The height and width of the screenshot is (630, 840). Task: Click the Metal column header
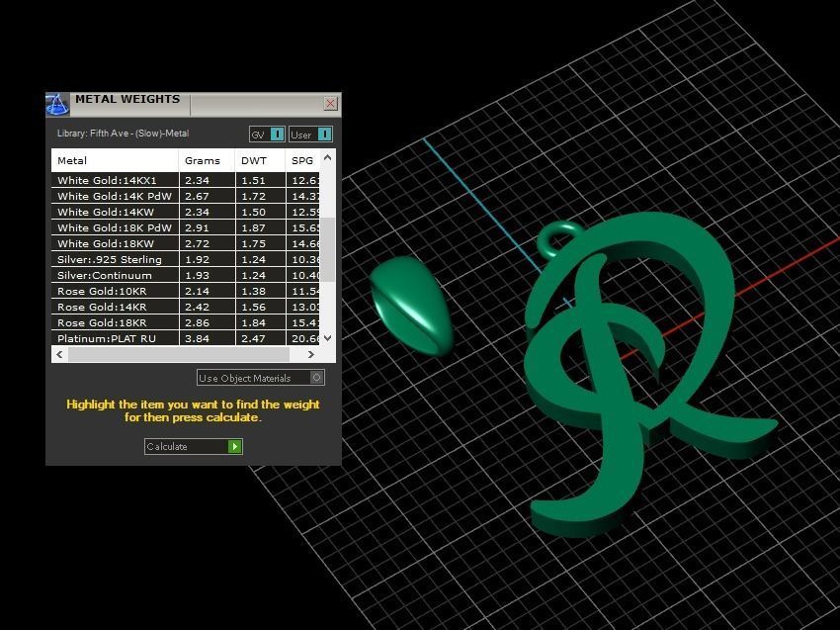point(115,160)
